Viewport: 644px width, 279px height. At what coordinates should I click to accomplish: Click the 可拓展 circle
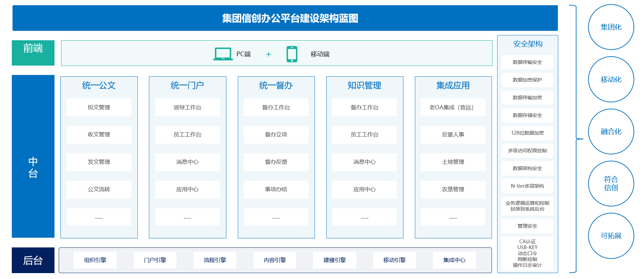pos(611,236)
